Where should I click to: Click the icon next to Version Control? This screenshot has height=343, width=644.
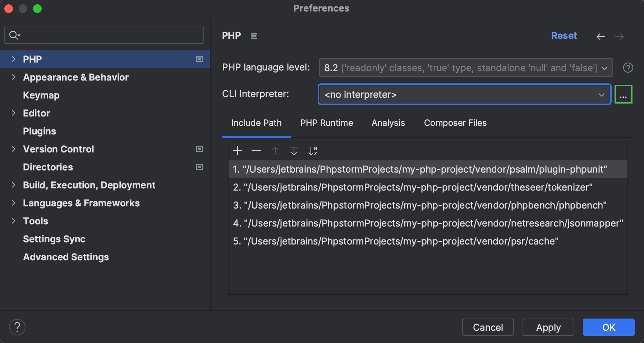point(199,149)
